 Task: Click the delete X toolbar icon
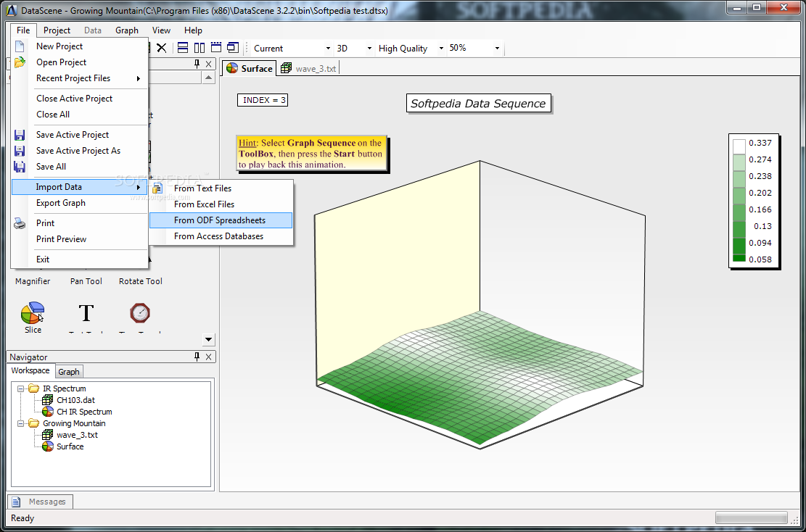[x=161, y=48]
